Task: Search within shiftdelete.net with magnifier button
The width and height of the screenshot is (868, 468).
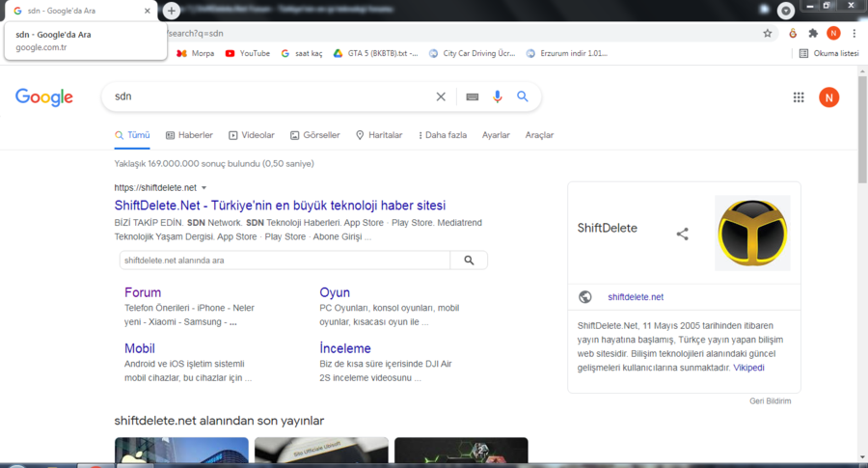Action: tap(469, 261)
